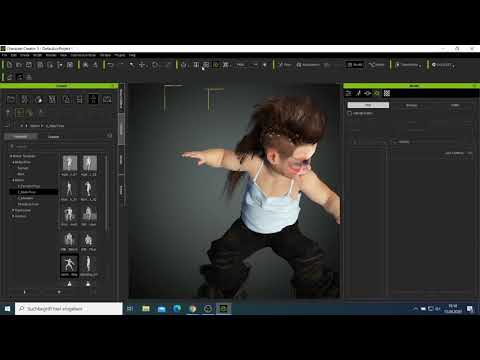Viewport: 480px width, 360px height.
Task: Click the New Project icon in the main toolbar
Action: [9, 65]
